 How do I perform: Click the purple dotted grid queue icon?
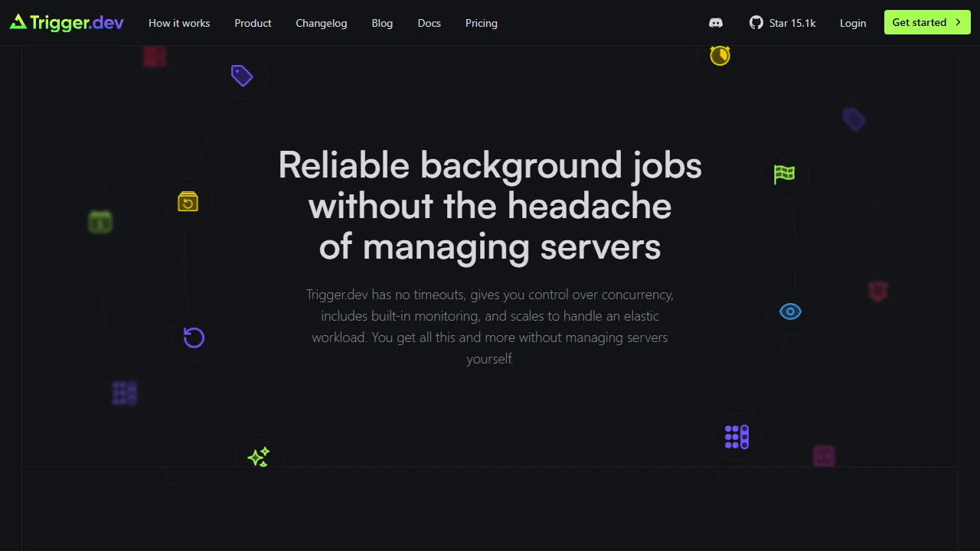point(737,437)
